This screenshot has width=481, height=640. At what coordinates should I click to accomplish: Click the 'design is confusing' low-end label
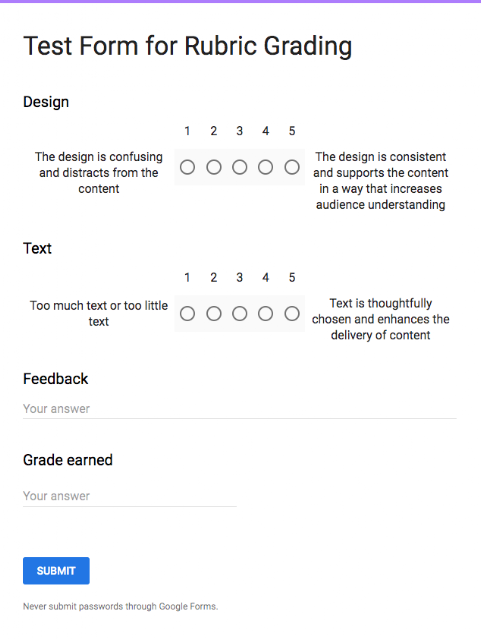tap(99, 173)
